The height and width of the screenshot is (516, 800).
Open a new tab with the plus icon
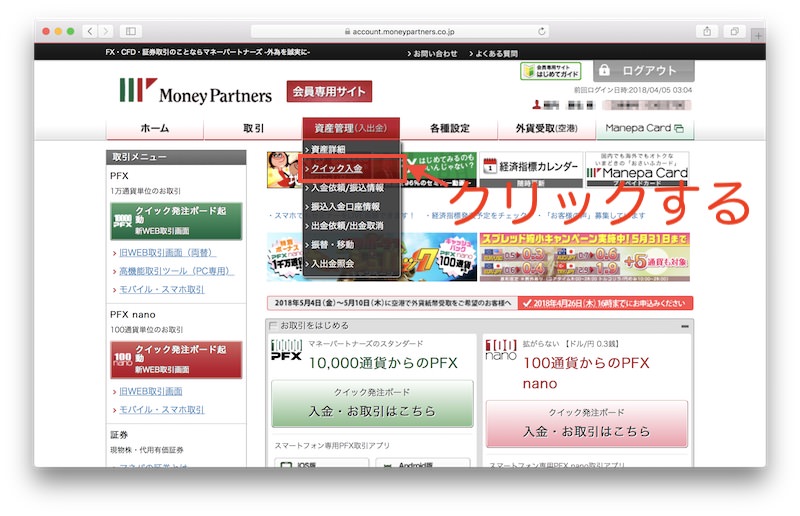click(x=758, y=35)
